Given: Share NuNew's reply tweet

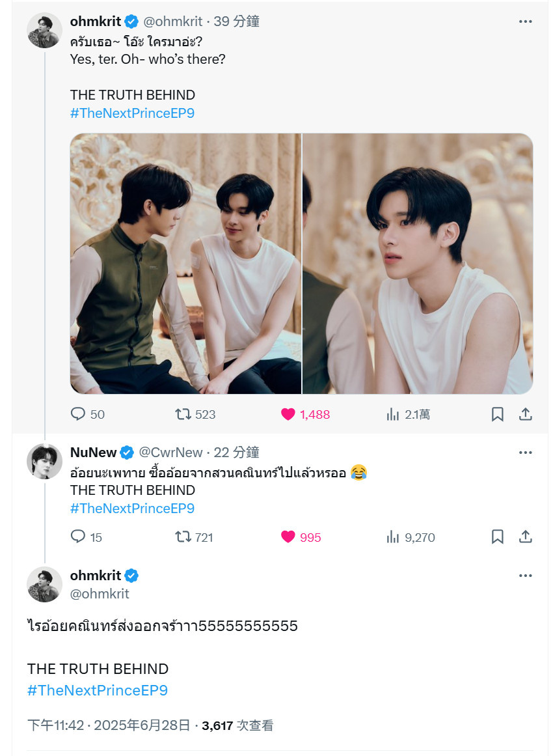Looking at the screenshot, I should click(x=526, y=537).
